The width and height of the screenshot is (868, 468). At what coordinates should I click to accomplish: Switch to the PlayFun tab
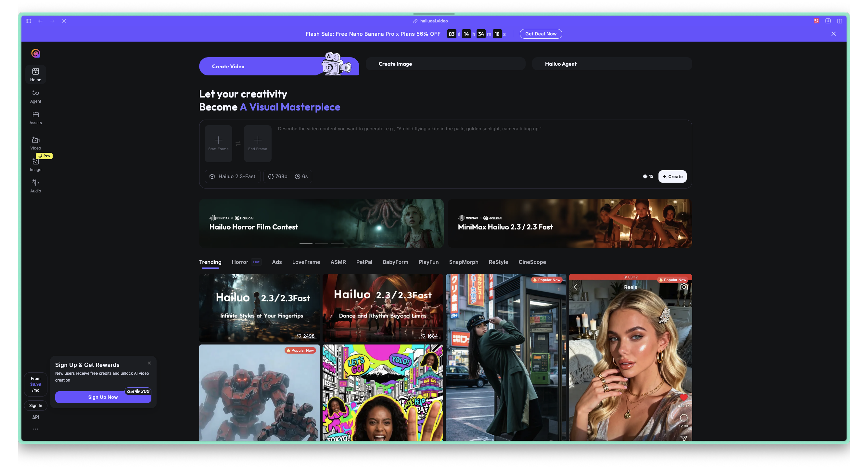(428, 262)
